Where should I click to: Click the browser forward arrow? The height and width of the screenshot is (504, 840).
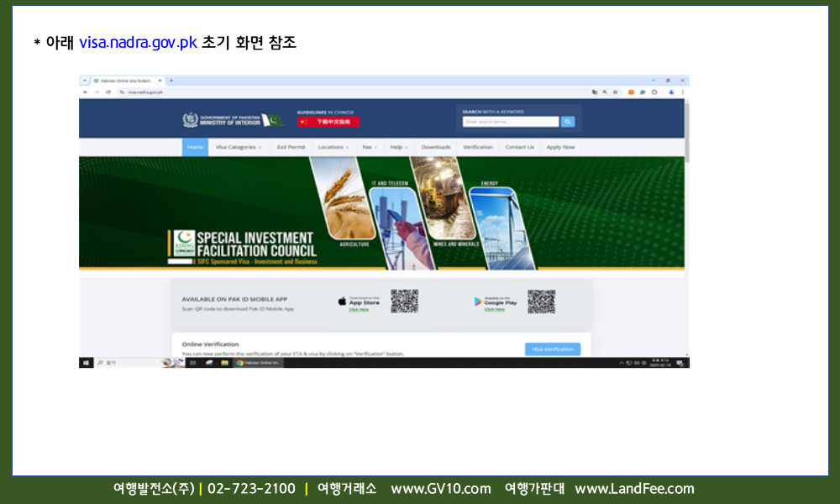(97, 92)
